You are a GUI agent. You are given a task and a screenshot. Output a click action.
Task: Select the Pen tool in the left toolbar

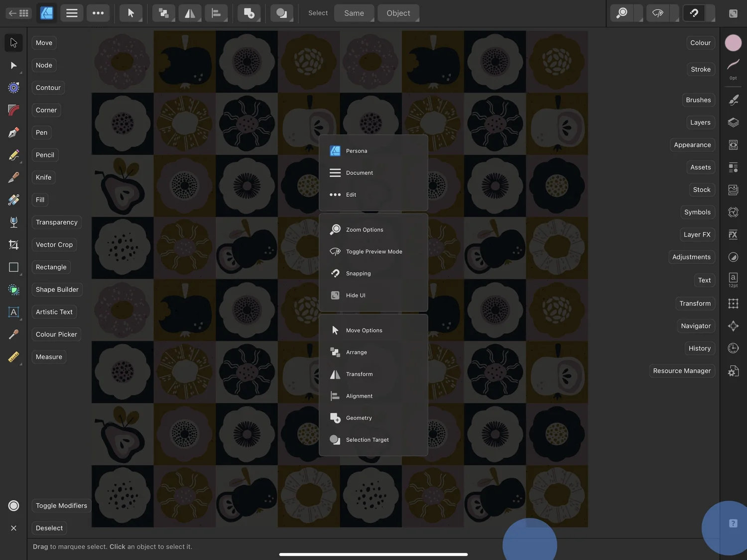click(x=13, y=132)
